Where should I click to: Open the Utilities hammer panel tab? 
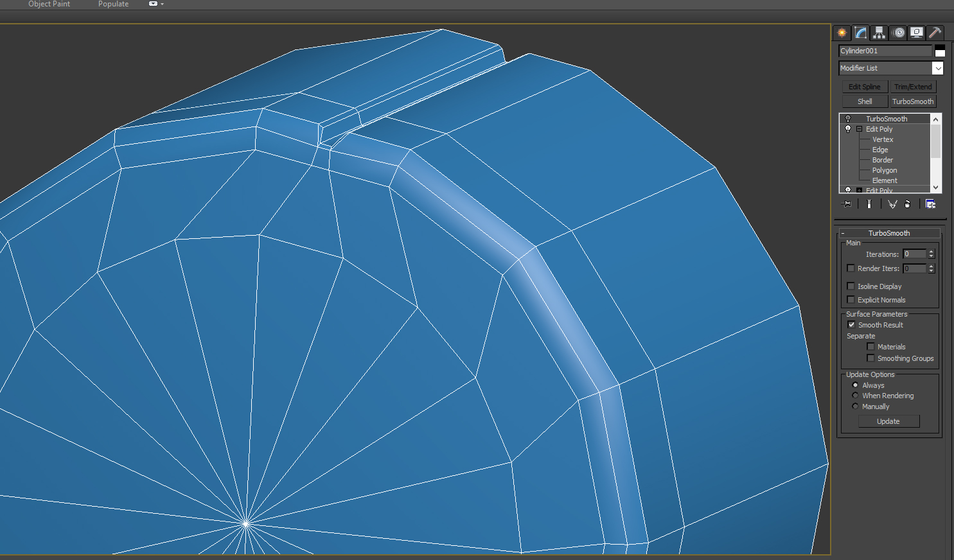(935, 33)
